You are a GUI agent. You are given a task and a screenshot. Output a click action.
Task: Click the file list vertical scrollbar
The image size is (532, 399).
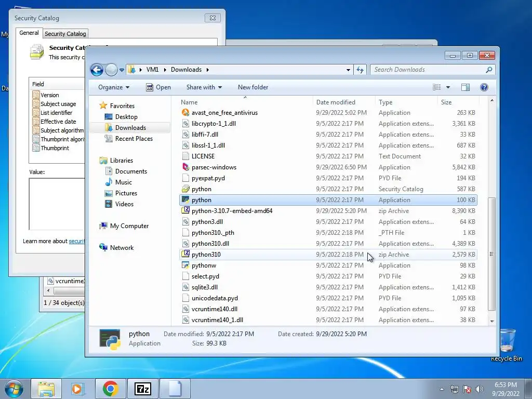[x=491, y=254]
